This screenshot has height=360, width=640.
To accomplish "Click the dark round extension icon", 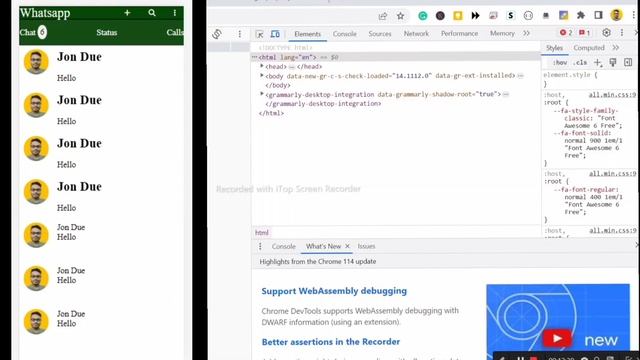I will coord(440,16).
